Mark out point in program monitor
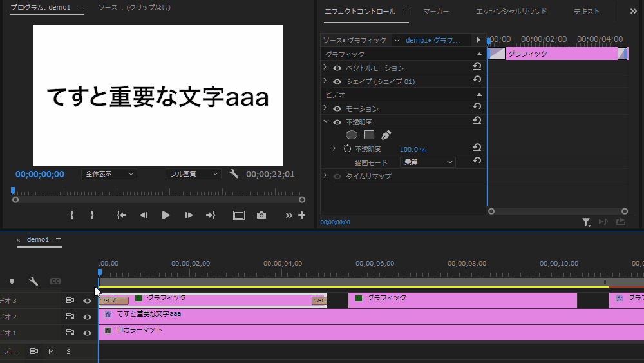The height and width of the screenshot is (363, 644). [x=92, y=215]
